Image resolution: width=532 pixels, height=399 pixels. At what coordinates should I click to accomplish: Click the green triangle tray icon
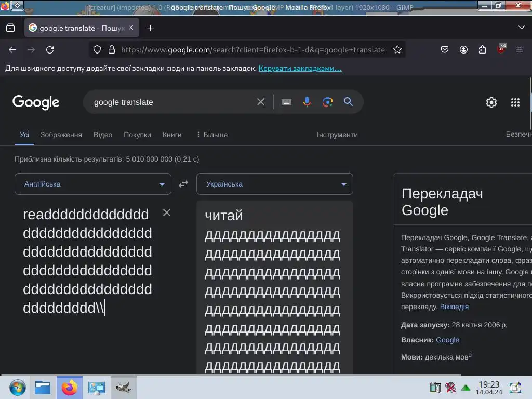point(466,388)
